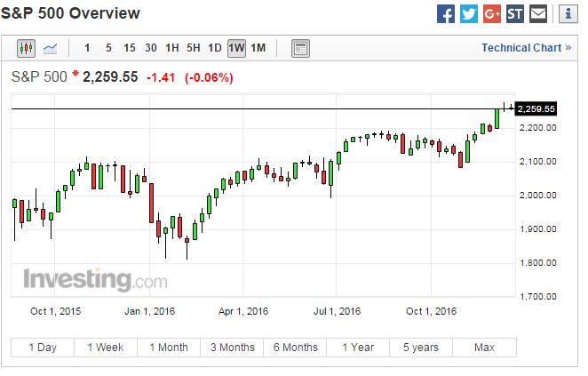Click the 1,700.00 axis label

click(x=537, y=297)
